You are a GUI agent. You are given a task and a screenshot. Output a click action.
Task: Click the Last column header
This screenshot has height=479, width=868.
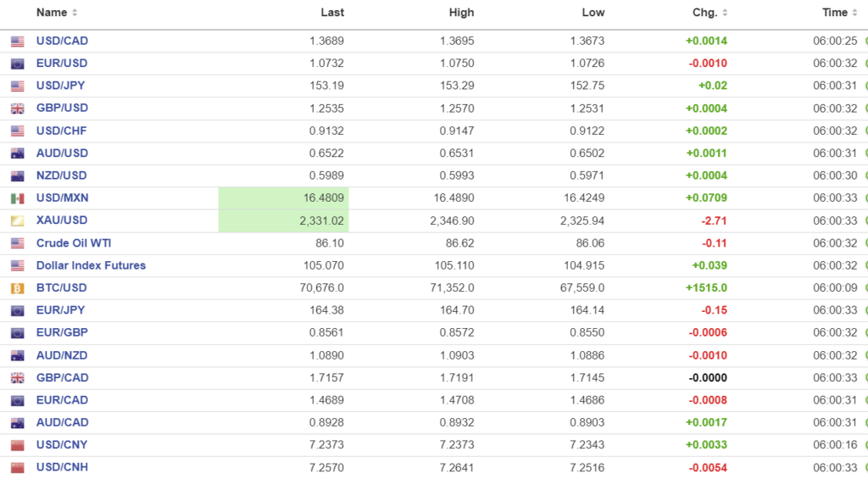click(x=332, y=13)
